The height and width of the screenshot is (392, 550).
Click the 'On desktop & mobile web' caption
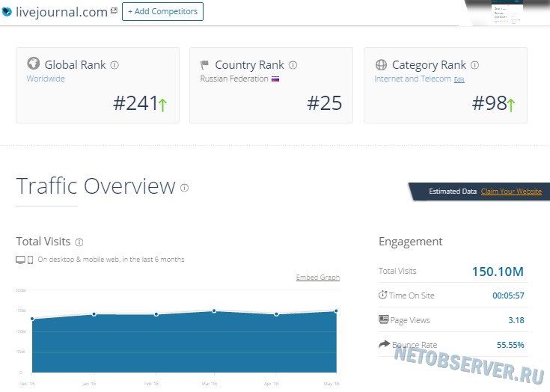click(111, 260)
